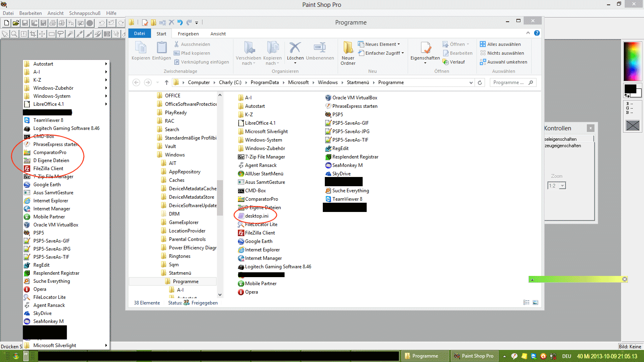644x362 pixels.
Task: Click the Programme taskbar button
Action: click(425, 356)
